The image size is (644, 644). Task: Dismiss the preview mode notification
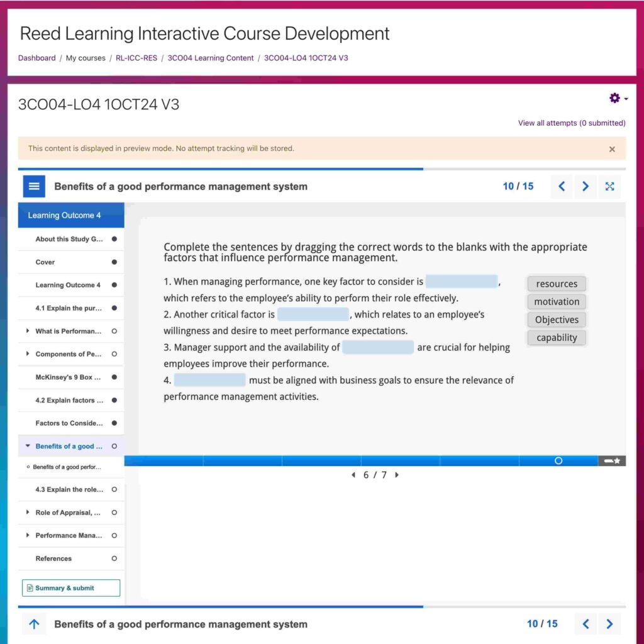pyautogui.click(x=612, y=149)
